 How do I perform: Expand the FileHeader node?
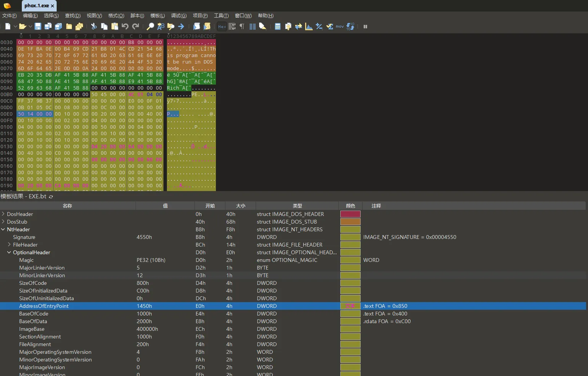[x=9, y=244]
